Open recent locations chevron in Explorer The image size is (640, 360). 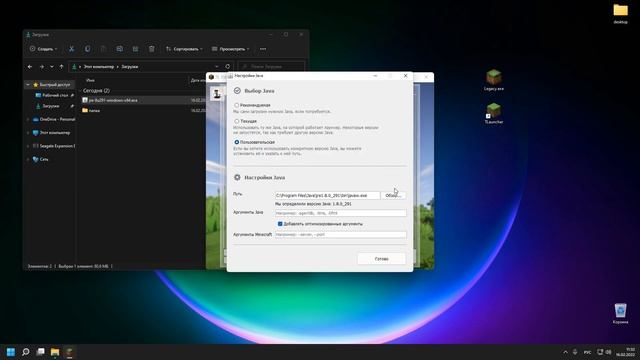tap(52, 67)
